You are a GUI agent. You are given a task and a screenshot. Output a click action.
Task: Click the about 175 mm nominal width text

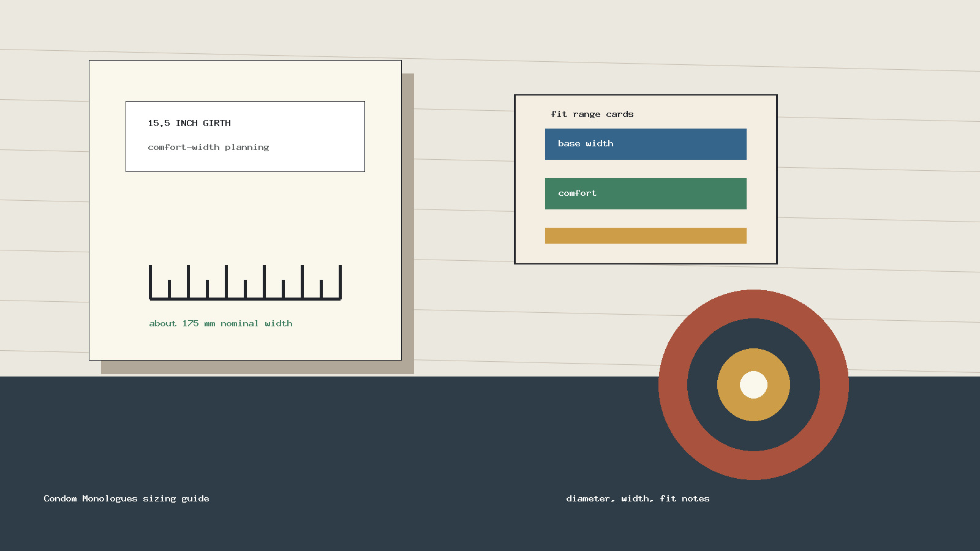[x=221, y=323]
